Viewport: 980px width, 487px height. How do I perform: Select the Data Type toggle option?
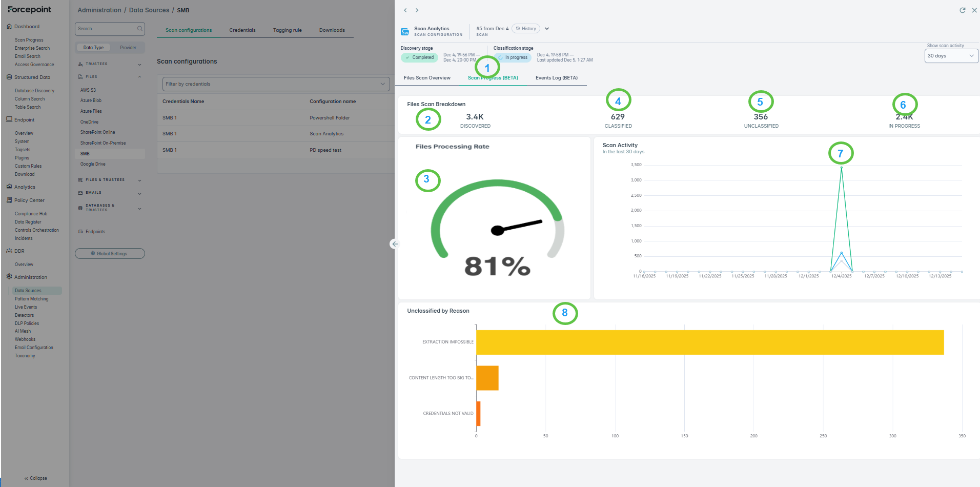[x=93, y=48]
